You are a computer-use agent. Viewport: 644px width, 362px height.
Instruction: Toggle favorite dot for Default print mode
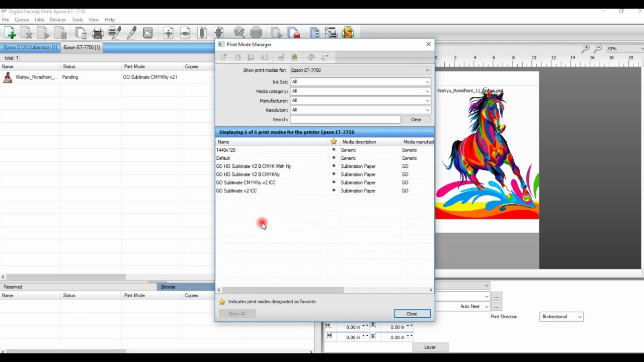[x=334, y=158]
